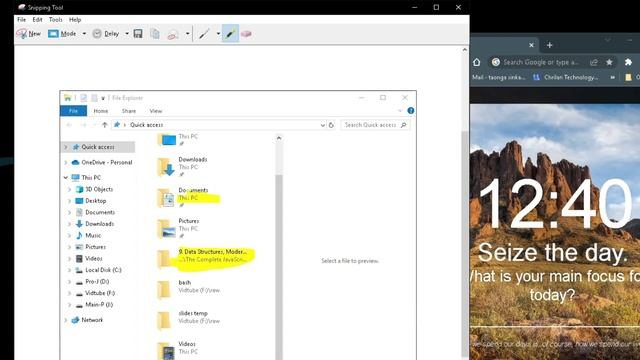Image resolution: width=640 pixels, height=360 pixels.
Task: Focus the Chrome Search Google address bar
Action: pos(541,62)
